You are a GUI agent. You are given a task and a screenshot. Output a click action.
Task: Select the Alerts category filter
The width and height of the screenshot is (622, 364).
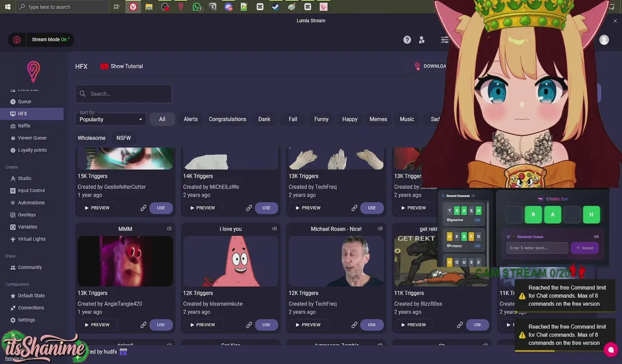191,119
